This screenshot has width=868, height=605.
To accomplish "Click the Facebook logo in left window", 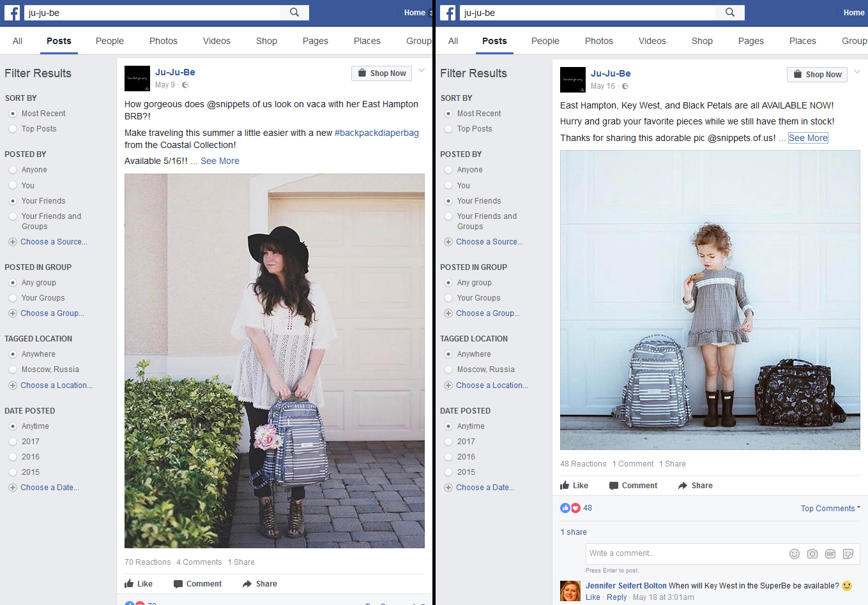I will (x=12, y=13).
